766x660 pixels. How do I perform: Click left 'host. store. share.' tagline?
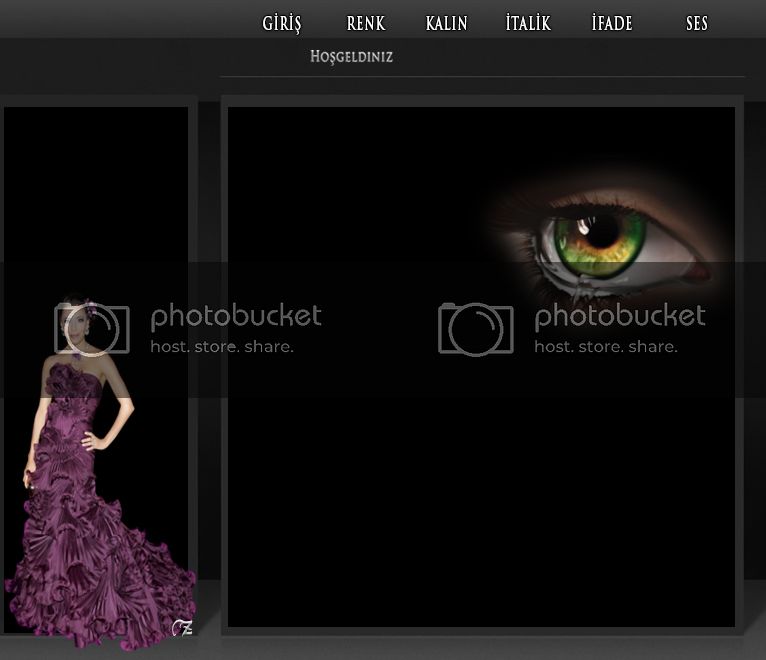pyautogui.click(x=221, y=347)
